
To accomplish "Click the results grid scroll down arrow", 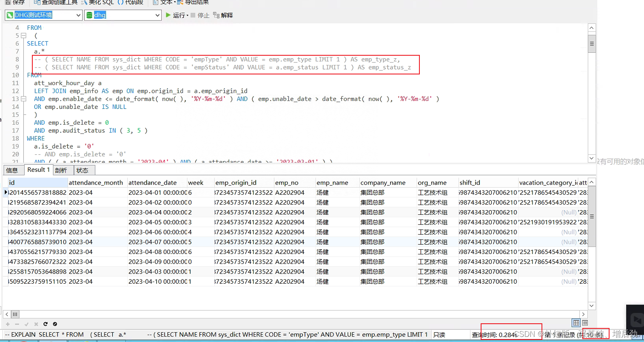I will coord(592,306).
